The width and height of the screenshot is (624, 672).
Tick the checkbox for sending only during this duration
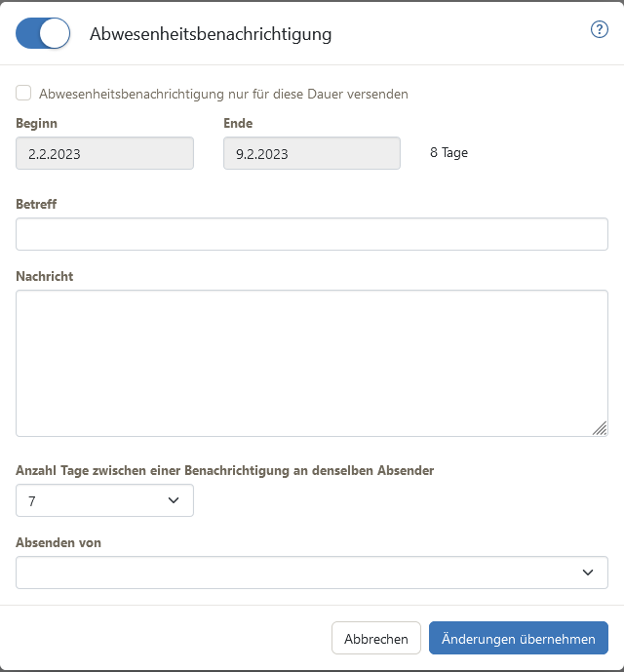point(23,93)
